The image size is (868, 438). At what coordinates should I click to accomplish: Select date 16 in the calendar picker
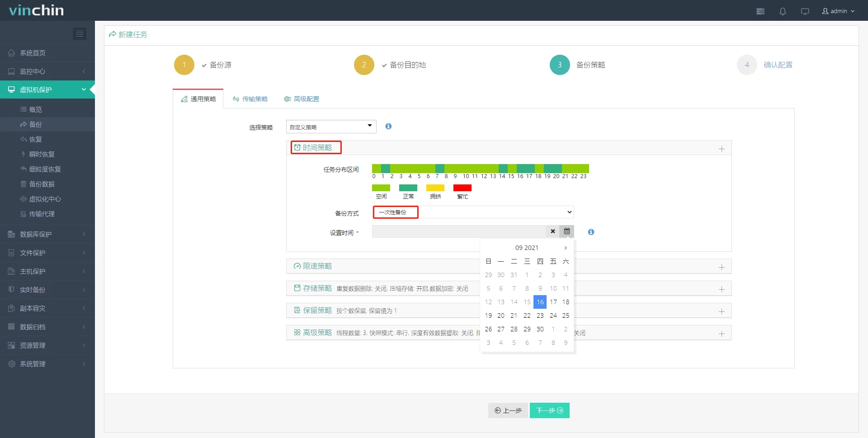coord(540,302)
